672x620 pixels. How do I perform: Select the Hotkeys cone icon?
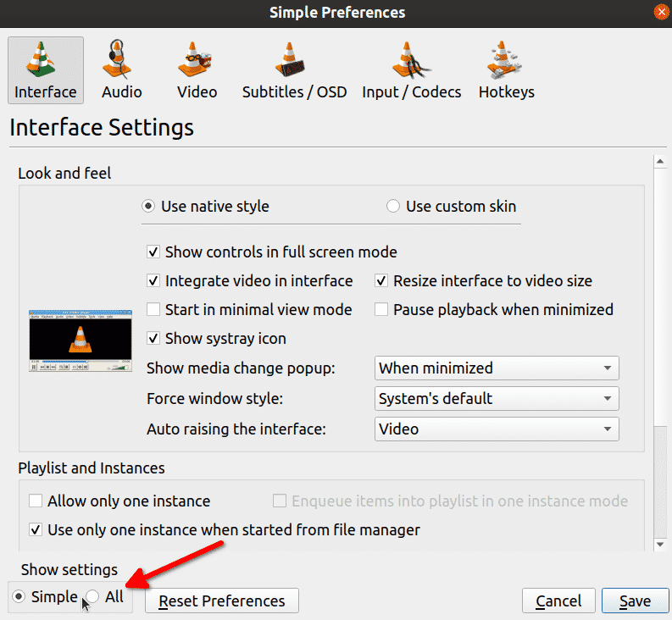coord(506,70)
